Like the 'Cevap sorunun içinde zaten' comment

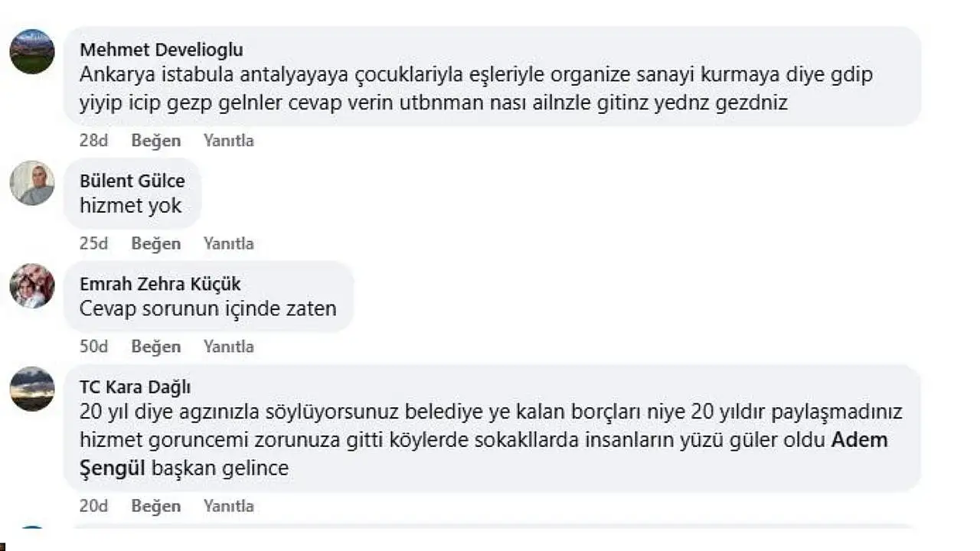(x=156, y=347)
